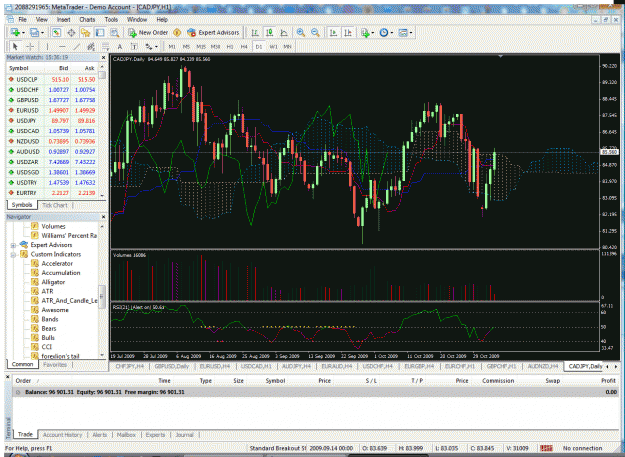625x457 pixels.
Task: Toggle Market Watch window icon
Action: (57, 33)
